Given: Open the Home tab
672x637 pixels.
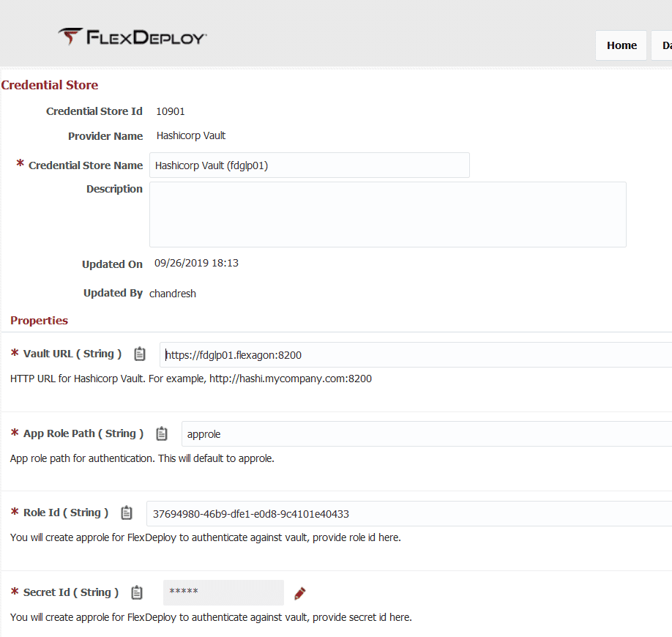Looking at the screenshot, I should [x=621, y=45].
